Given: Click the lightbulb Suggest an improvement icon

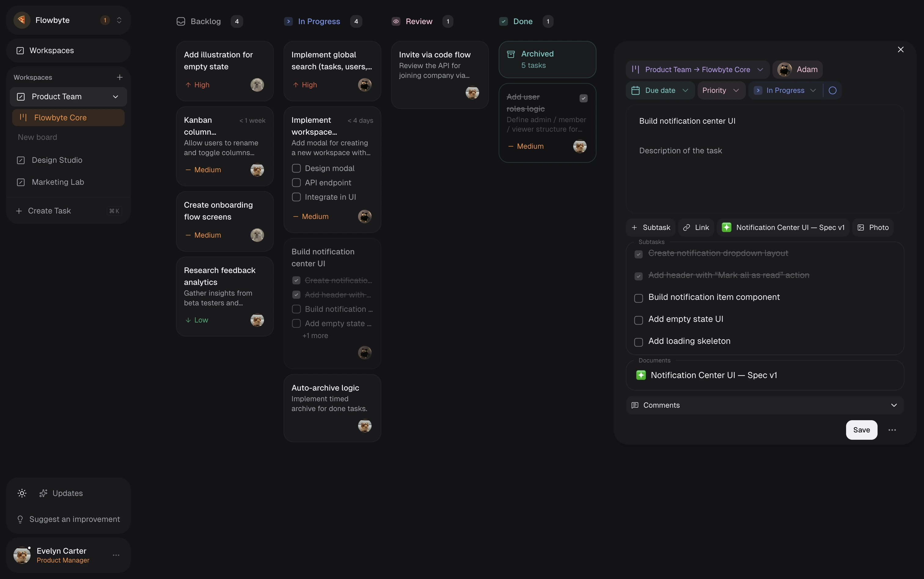Looking at the screenshot, I should click(20, 519).
